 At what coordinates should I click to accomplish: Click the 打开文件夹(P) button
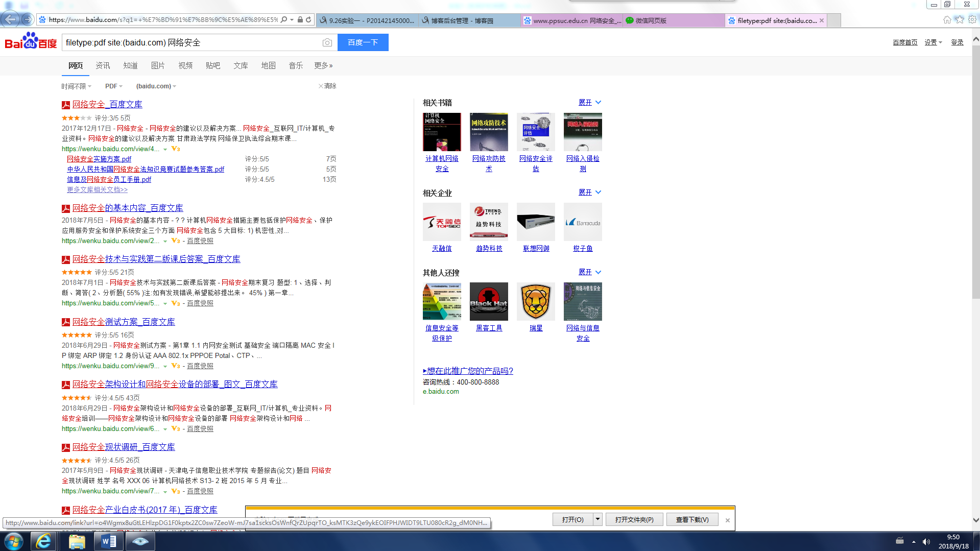point(634,519)
